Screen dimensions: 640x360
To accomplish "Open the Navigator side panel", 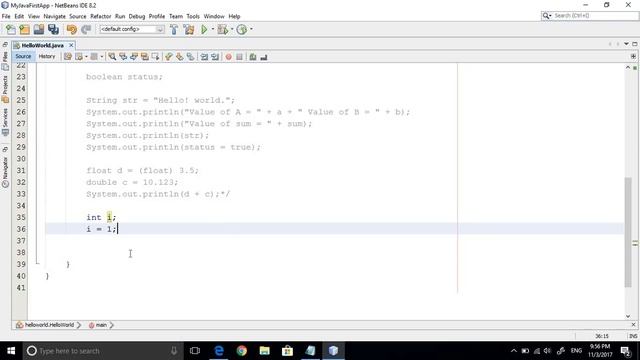I will tap(5, 171).
